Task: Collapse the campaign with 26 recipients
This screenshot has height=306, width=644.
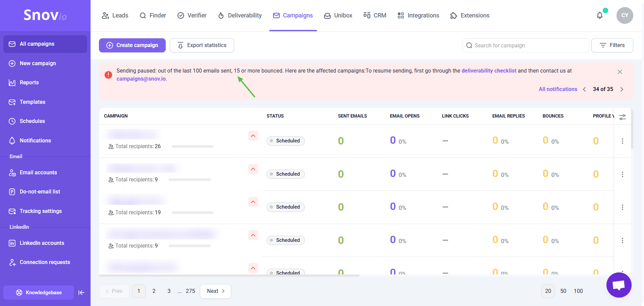Action: [253, 136]
